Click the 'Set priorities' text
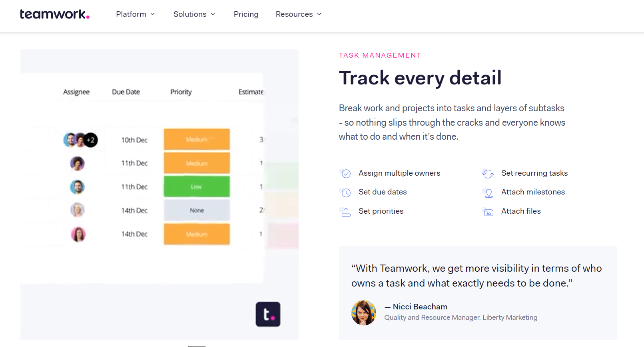Screen dimensions: 644x347 [381, 211]
